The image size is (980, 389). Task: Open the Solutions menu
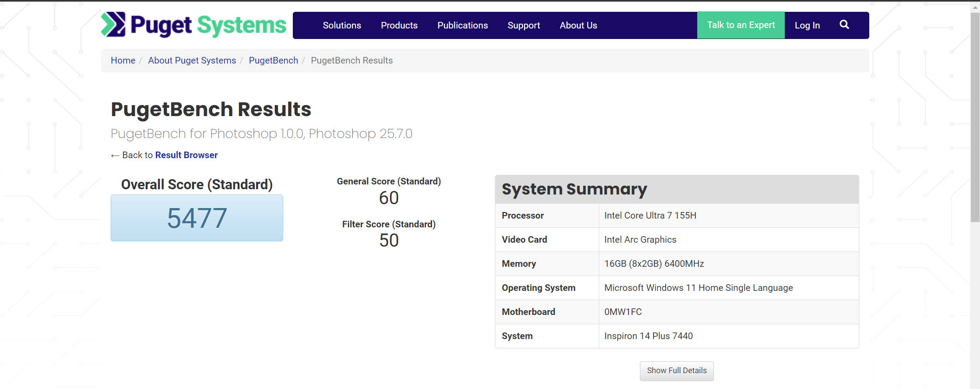pyautogui.click(x=342, y=25)
